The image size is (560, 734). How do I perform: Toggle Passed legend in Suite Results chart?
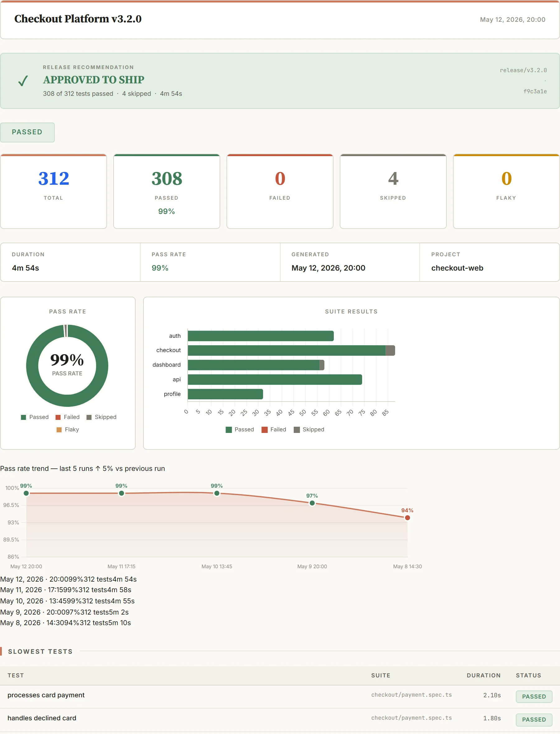click(x=240, y=430)
